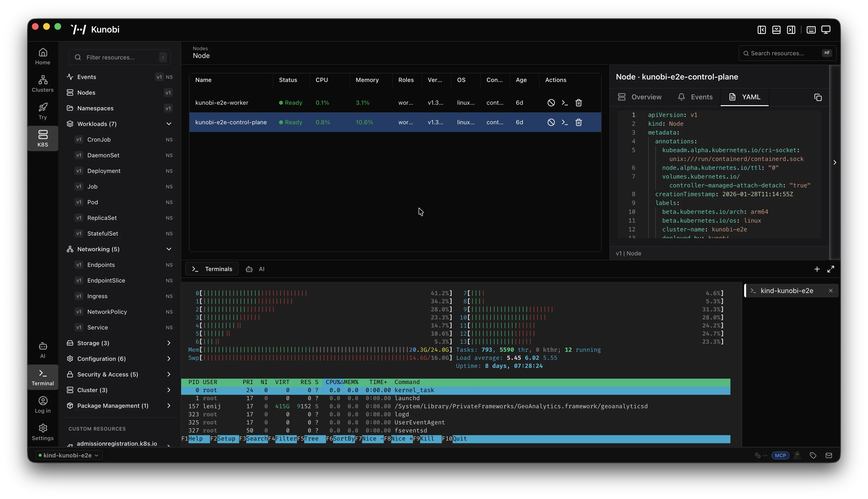Screen dimensions: 868x499
Task: Copy the YAML using the copy icon
Action: coord(818,97)
